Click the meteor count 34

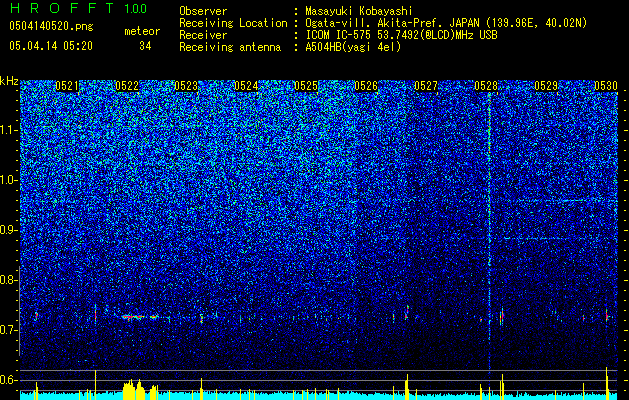[x=145, y=46]
